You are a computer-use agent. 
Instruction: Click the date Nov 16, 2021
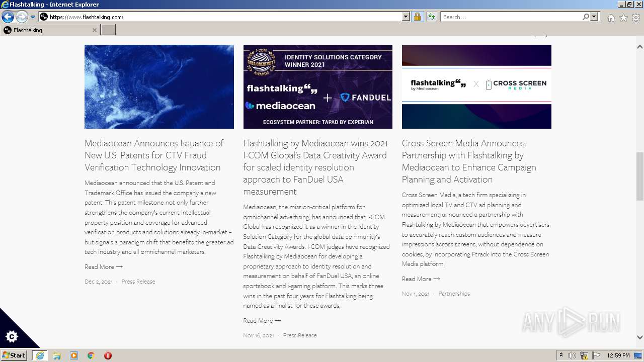coord(259,335)
